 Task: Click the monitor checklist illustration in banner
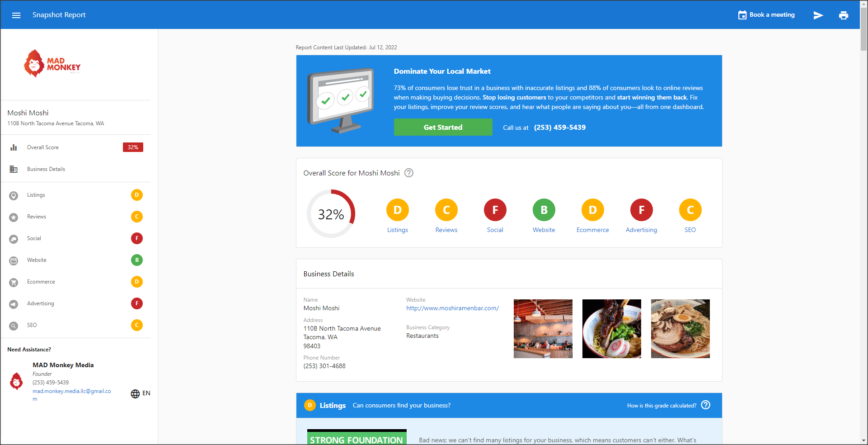coord(341,100)
